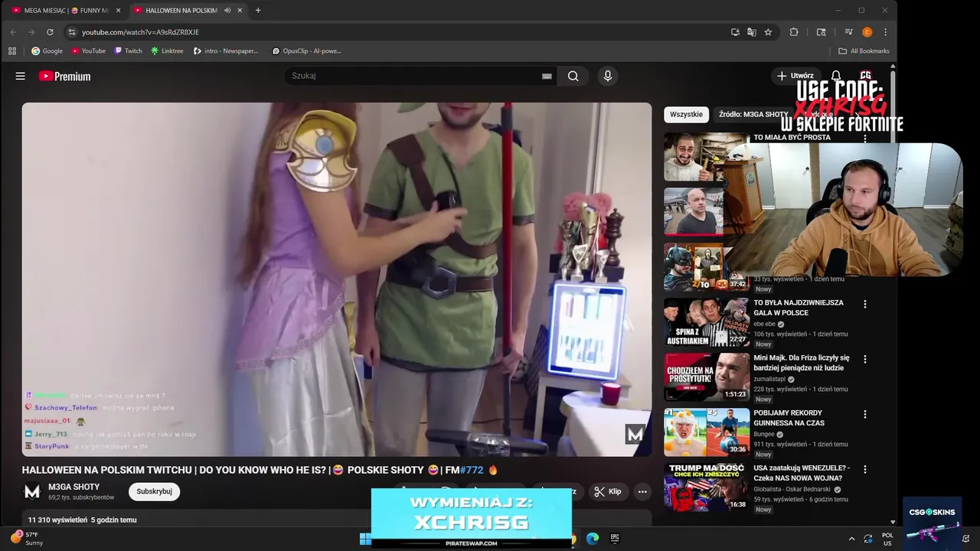Bookmark this page with the star icon
This screenshot has height=551, width=980.
pos(768,32)
